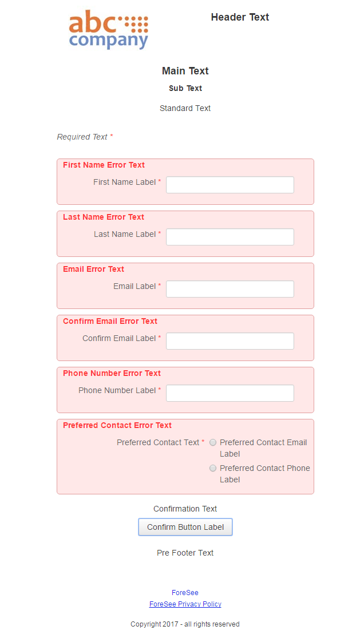
Task: Click the Preferred Contact Error Text message
Action: coord(117,425)
